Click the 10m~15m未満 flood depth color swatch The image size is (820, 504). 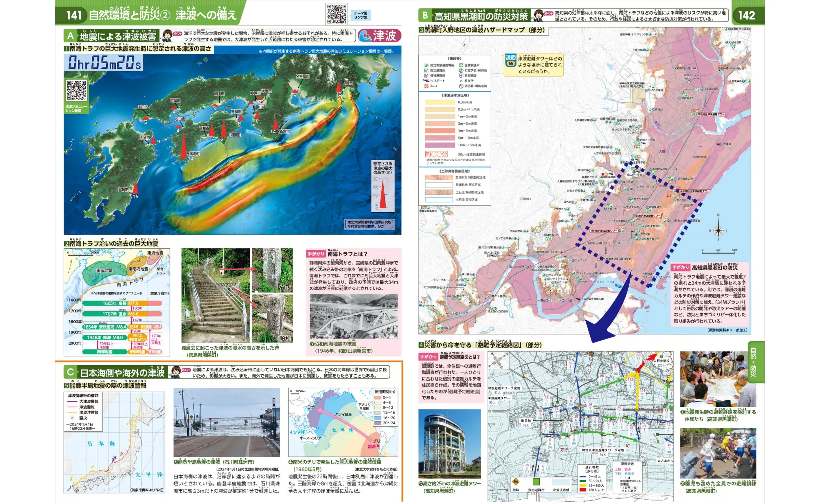click(439, 145)
